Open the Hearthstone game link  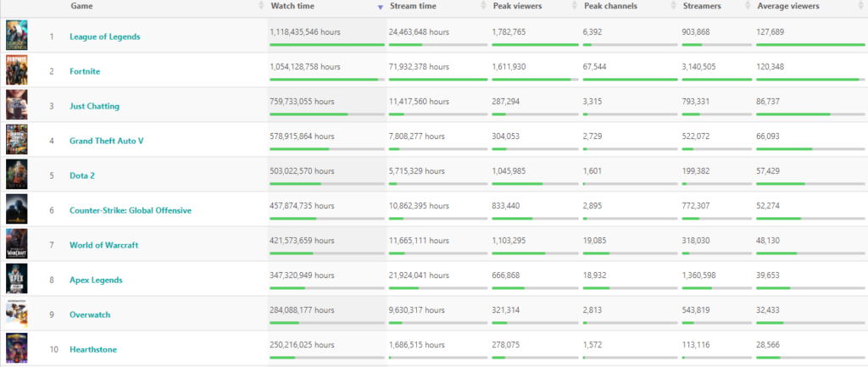pyautogui.click(x=93, y=349)
